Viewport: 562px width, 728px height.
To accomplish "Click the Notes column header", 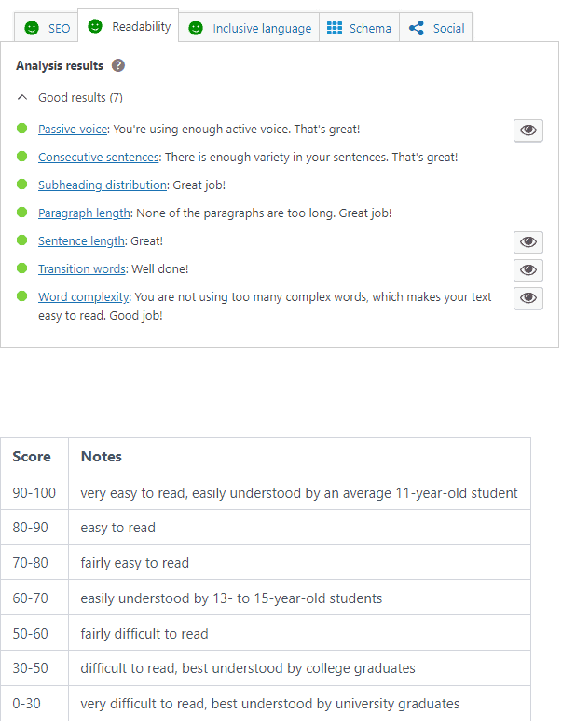I will (299, 456).
